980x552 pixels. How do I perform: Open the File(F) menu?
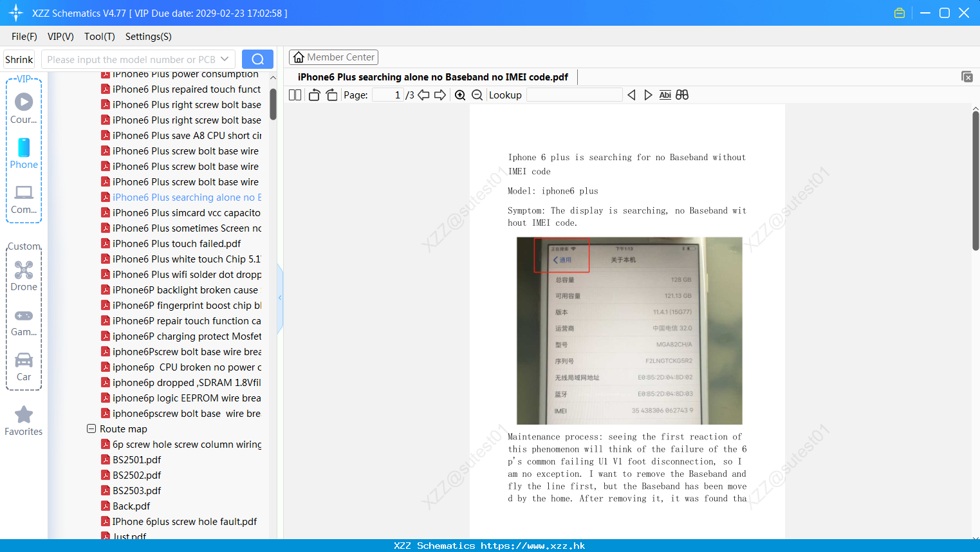[x=24, y=37]
